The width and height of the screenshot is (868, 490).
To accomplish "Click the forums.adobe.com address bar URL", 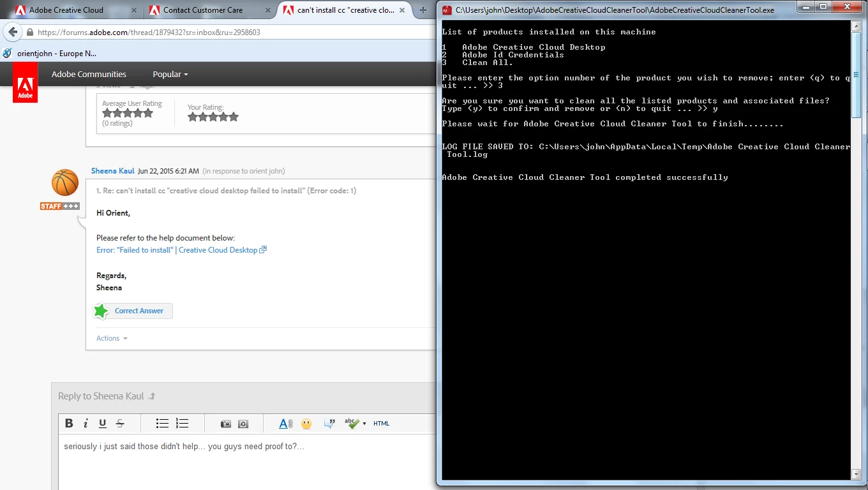I will point(149,32).
